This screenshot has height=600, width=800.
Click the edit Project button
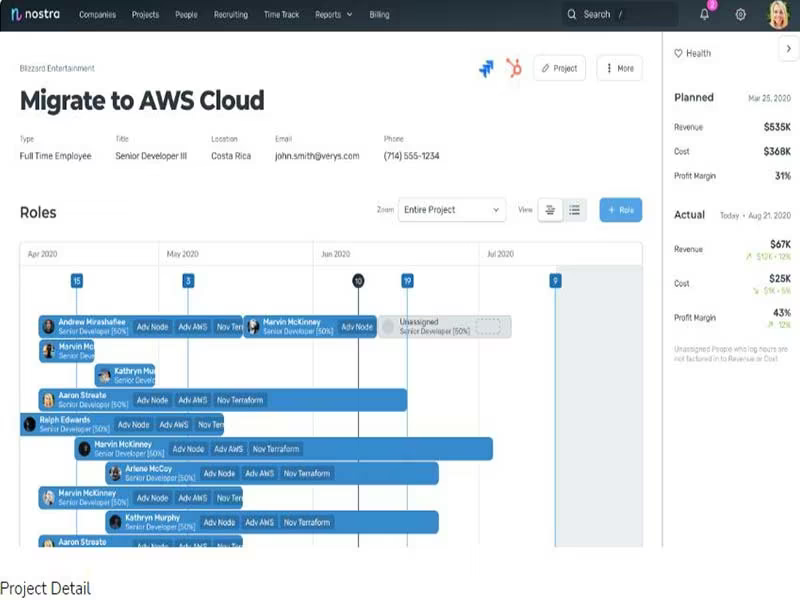pos(560,68)
